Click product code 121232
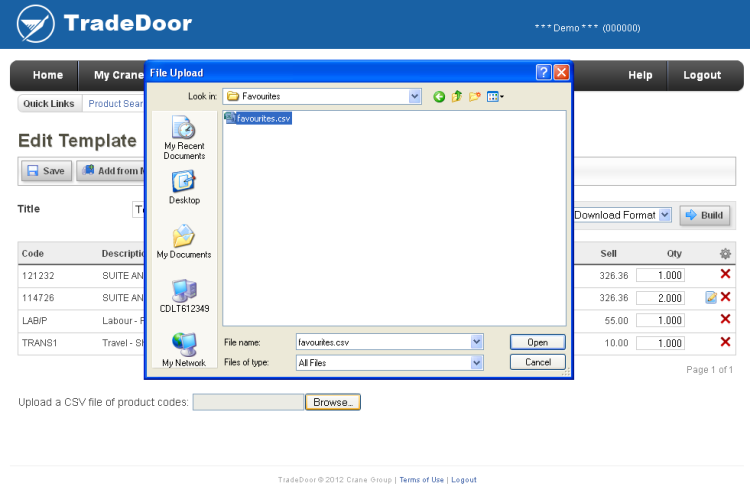This screenshot has width=750, height=493. [38, 276]
